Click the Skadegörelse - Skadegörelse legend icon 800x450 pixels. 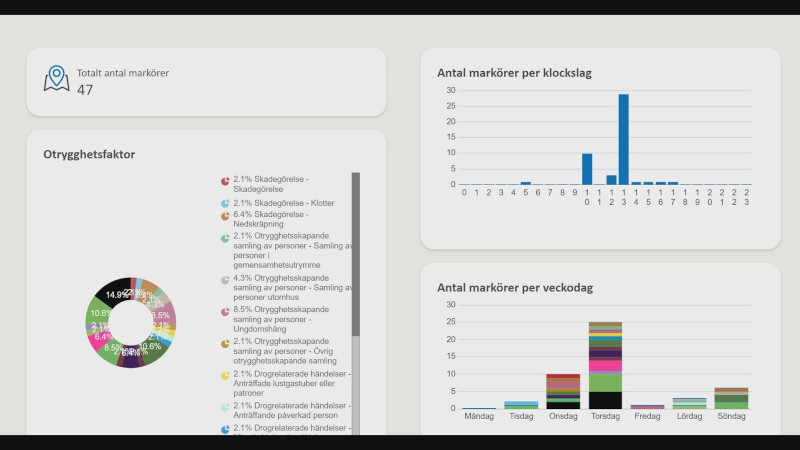225,181
